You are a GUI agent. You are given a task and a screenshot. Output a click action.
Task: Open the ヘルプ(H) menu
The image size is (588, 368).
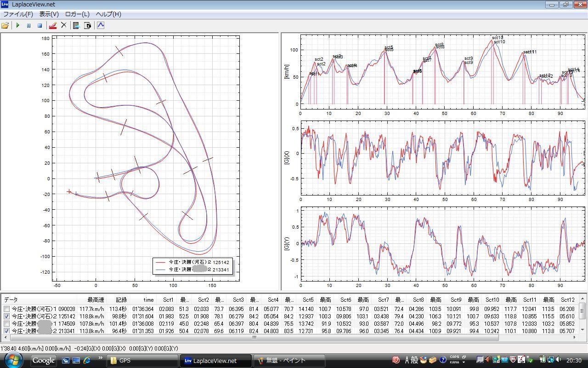pyautogui.click(x=108, y=14)
